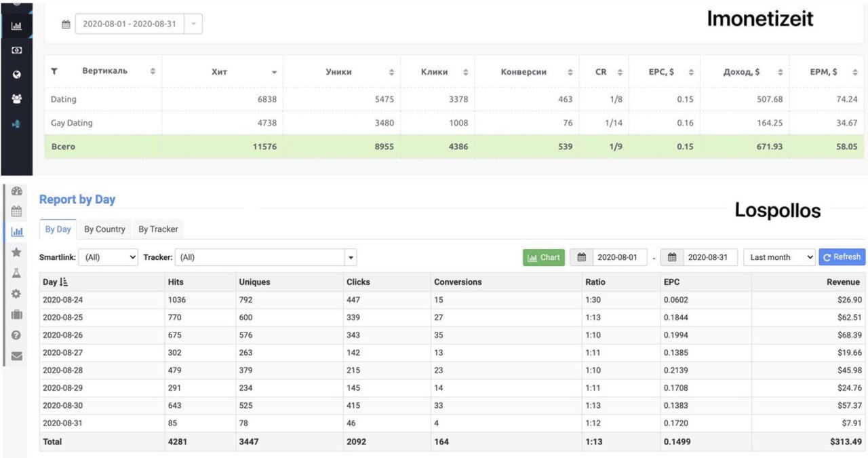Click the calendar icon before the 2020-08-01 start date

pyautogui.click(x=582, y=257)
